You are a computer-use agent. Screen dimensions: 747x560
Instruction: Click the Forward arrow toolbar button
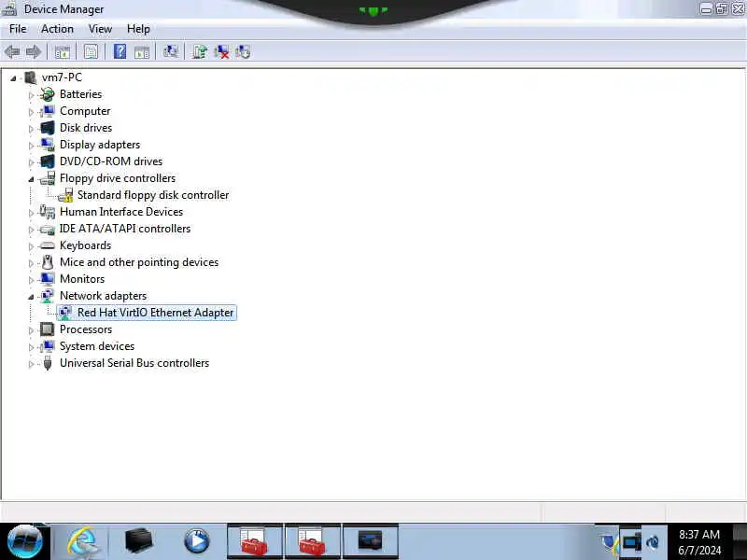point(34,51)
